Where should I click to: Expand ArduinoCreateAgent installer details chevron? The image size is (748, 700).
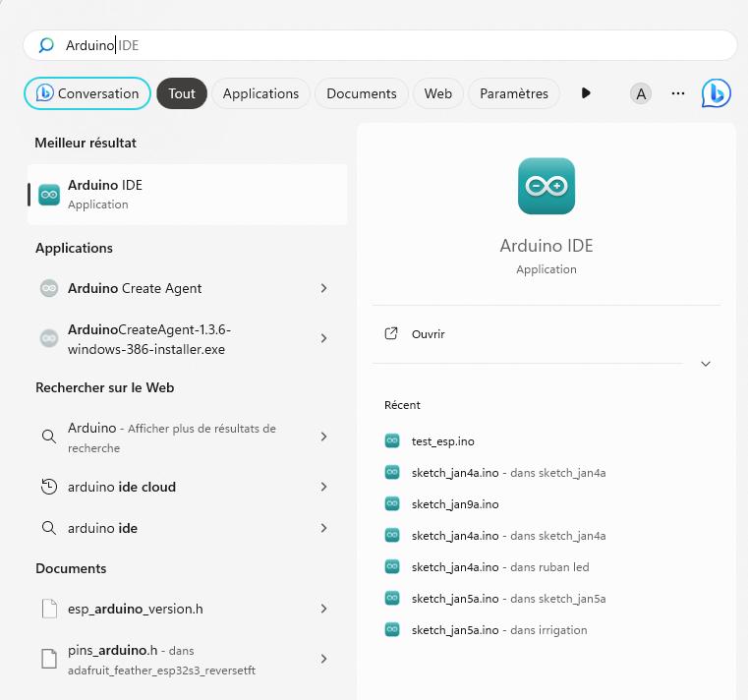[324, 338]
